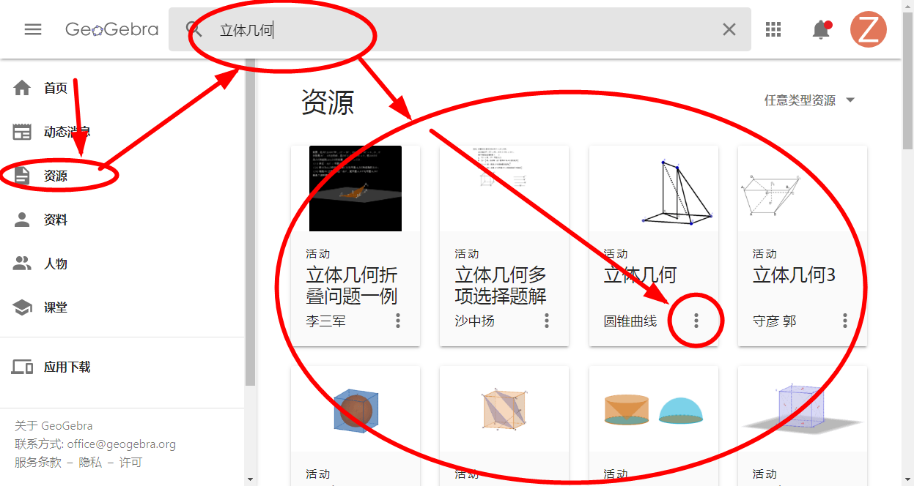Open more options for 李三军's card
Screen dimensions: 914x486
(398, 321)
